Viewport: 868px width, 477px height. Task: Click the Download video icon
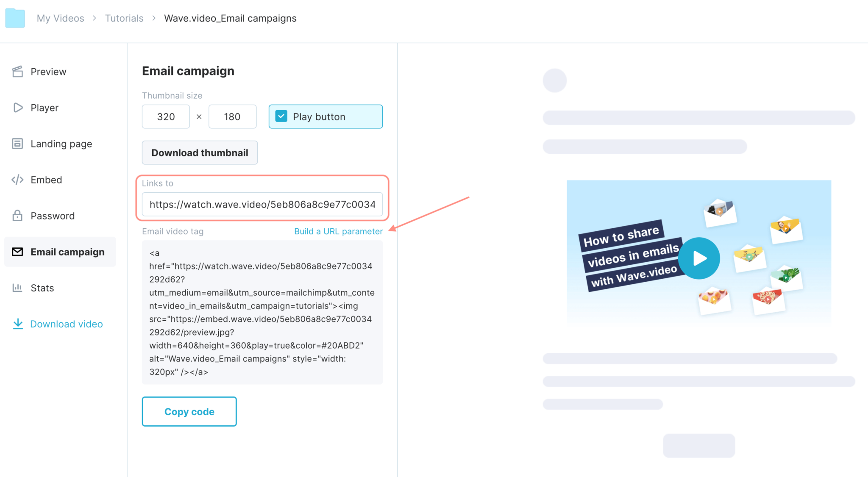pyautogui.click(x=18, y=324)
